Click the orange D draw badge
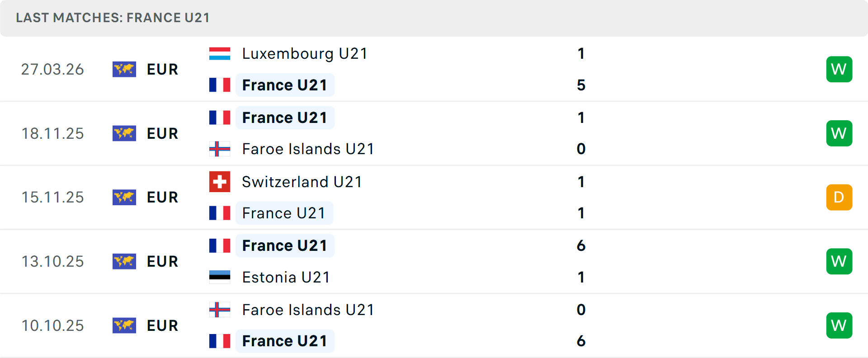Screen dimensions: 868x358 point(839,198)
